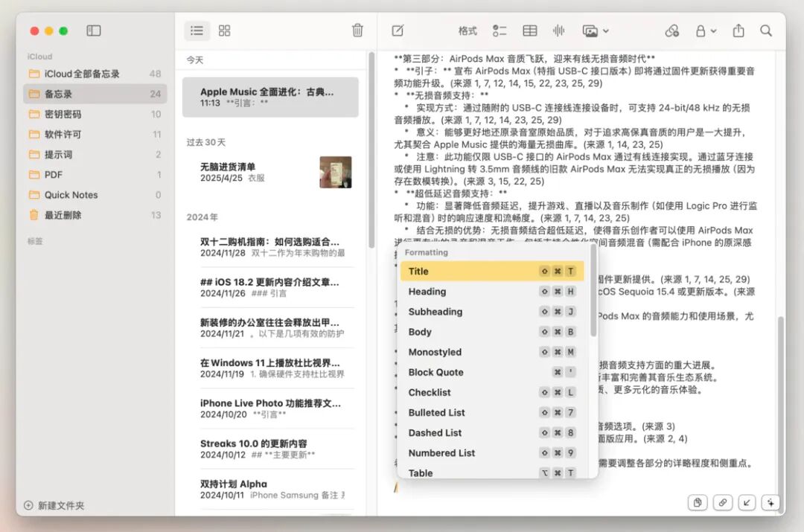Apply the Subheading format
This screenshot has width=804, height=532.
pyautogui.click(x=492, y=312)
